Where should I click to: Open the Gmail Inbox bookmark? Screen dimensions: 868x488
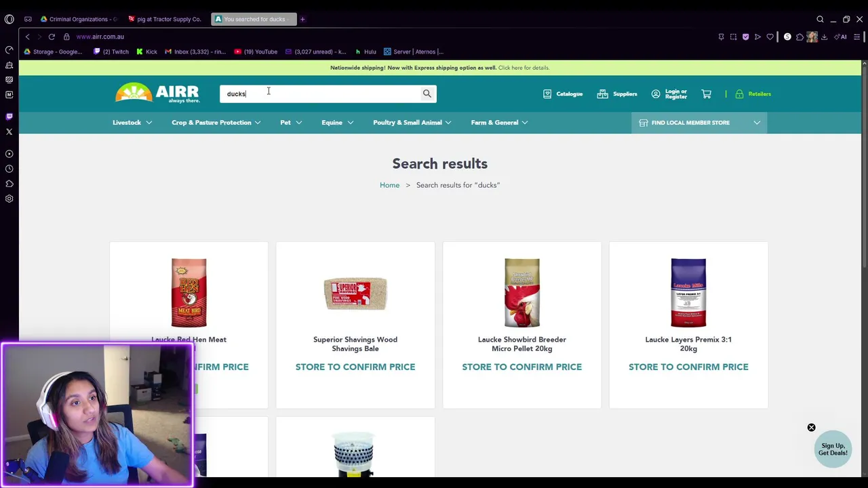click(x=195, y=52)
